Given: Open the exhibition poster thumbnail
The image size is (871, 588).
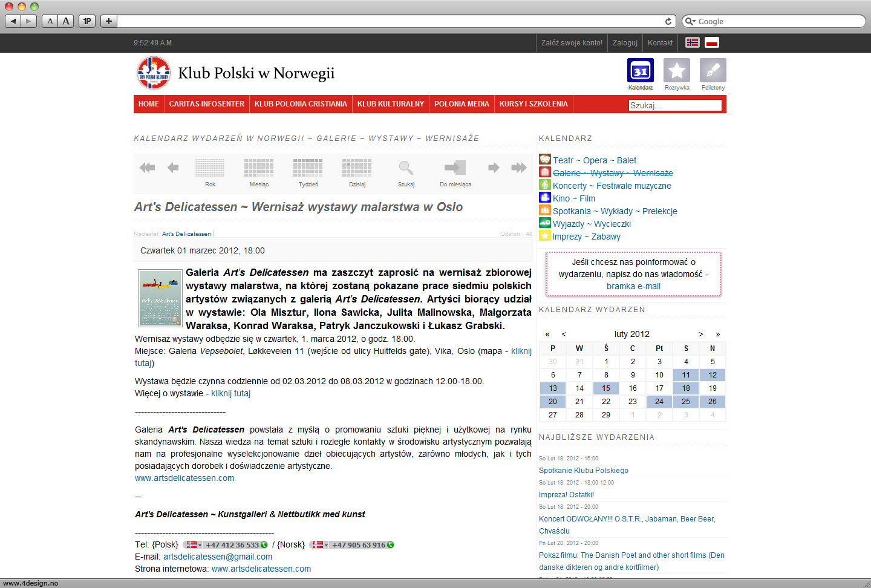Looking at the screenshot, I should click(160, 298).
